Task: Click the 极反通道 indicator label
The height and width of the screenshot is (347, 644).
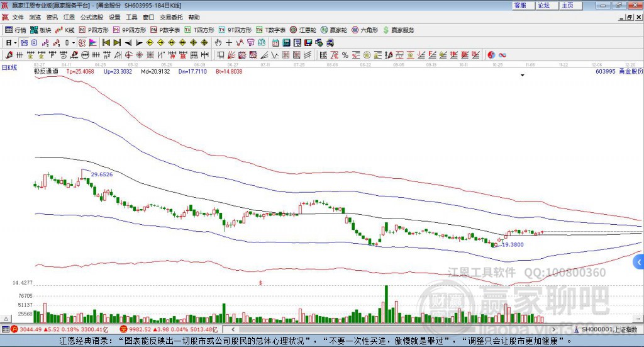Action: pyautogui.click(x=46, y=71)
